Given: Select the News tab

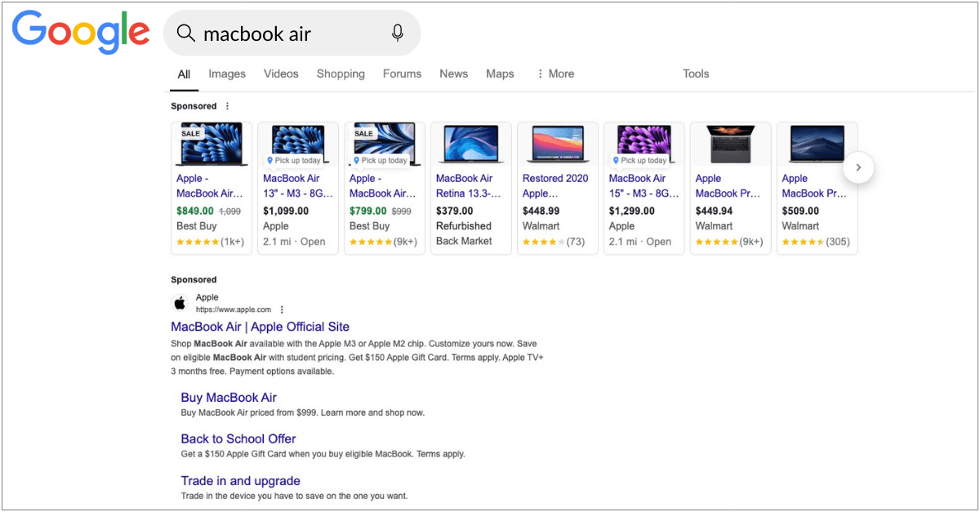Looking at the screenshot, I should (453, 73).
